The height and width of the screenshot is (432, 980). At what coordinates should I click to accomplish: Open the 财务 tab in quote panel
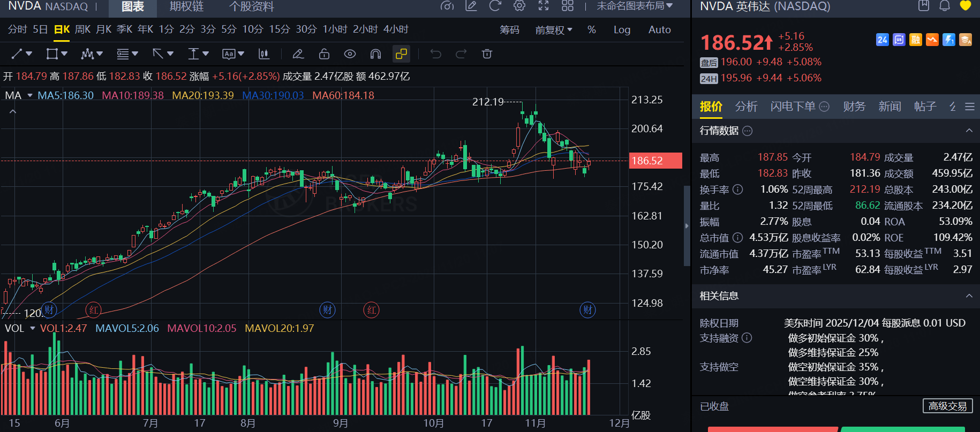854,107
